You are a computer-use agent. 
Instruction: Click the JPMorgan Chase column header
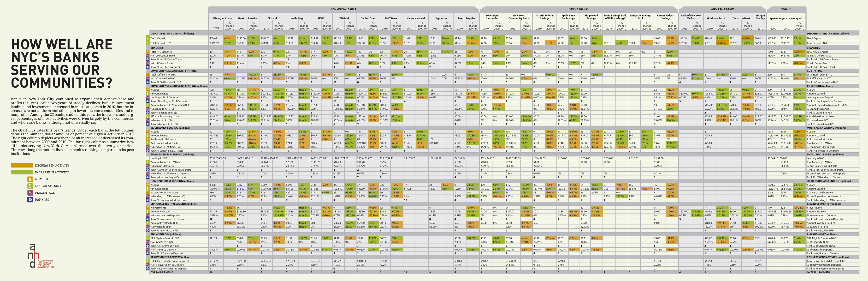(222, 18)
